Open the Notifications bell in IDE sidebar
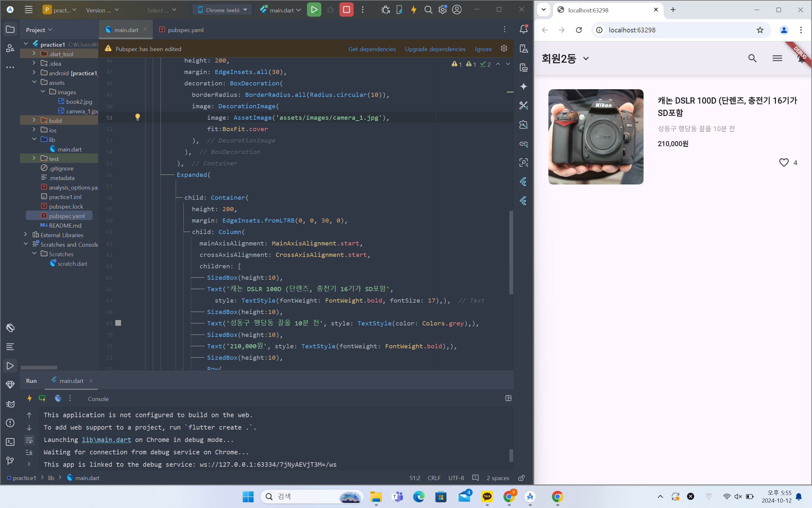The image size is (812, 508). 523,29
